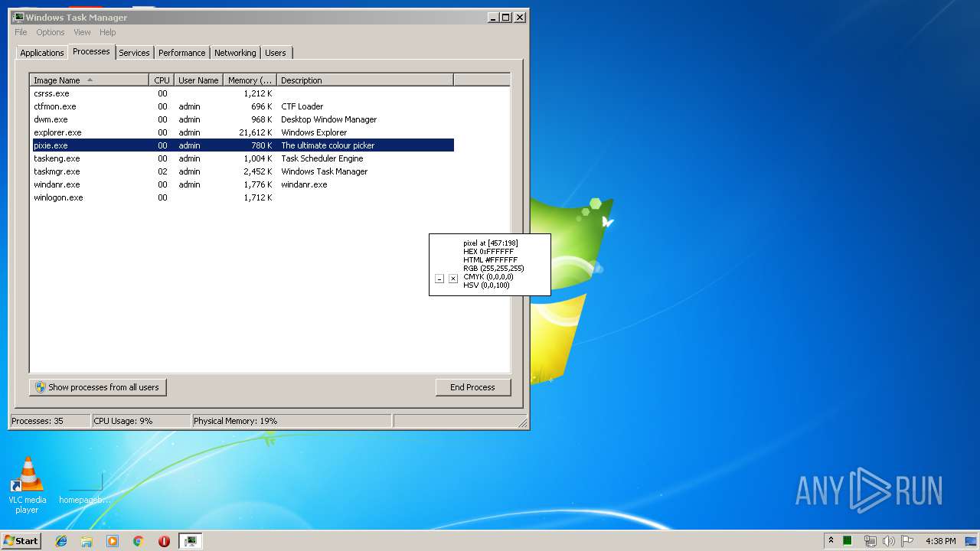The height and width of the screenshot is (551, 980).
Task: Open Action Center flag icon
Action: [x=907, y=541]
